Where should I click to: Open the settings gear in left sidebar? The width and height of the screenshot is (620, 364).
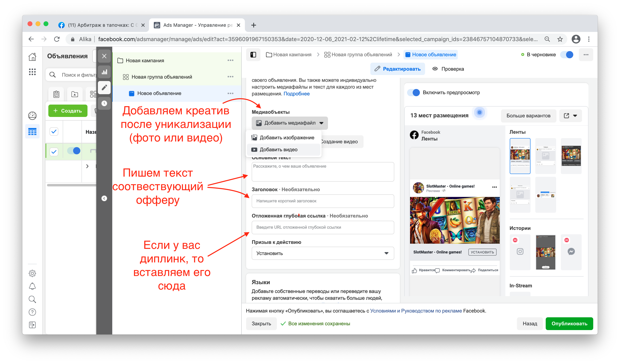pyautogui.click(x=32, y=273)
